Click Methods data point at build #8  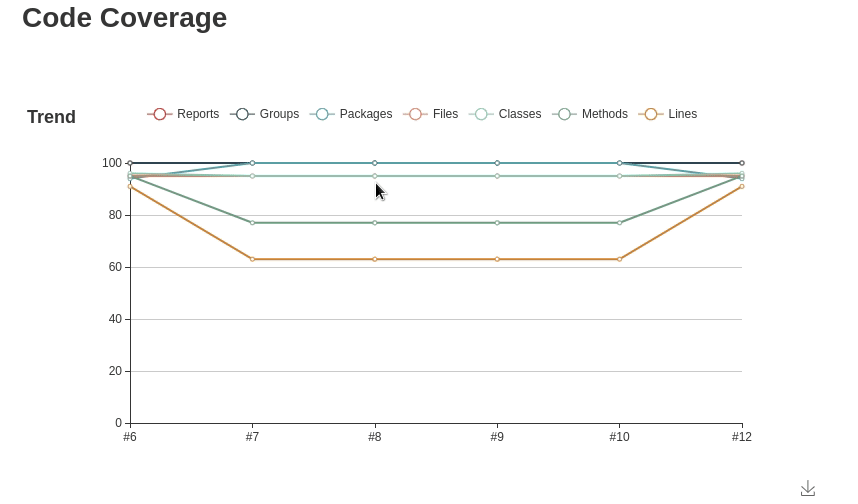[x=375, y=223]
